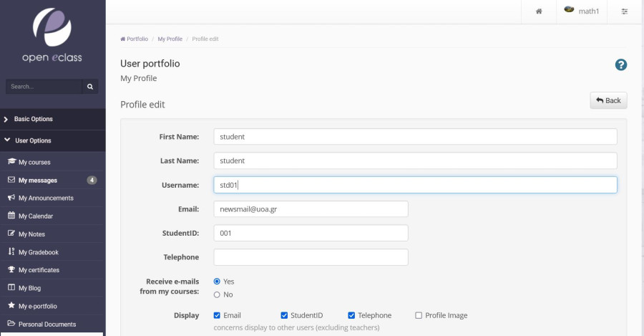
Task: Click the search magnifier button
Action: 90,87
